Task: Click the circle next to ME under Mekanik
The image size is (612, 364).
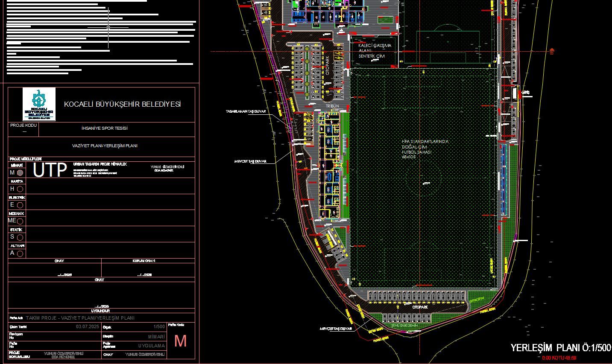Action: point(20,221)
